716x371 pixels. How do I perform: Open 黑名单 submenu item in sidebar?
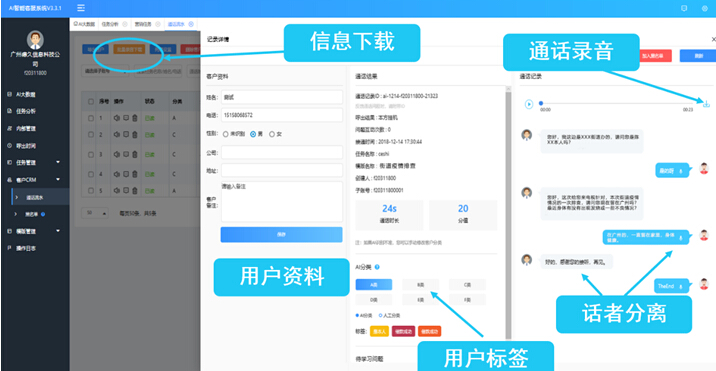pyautogui.click(x=32, y=214)
